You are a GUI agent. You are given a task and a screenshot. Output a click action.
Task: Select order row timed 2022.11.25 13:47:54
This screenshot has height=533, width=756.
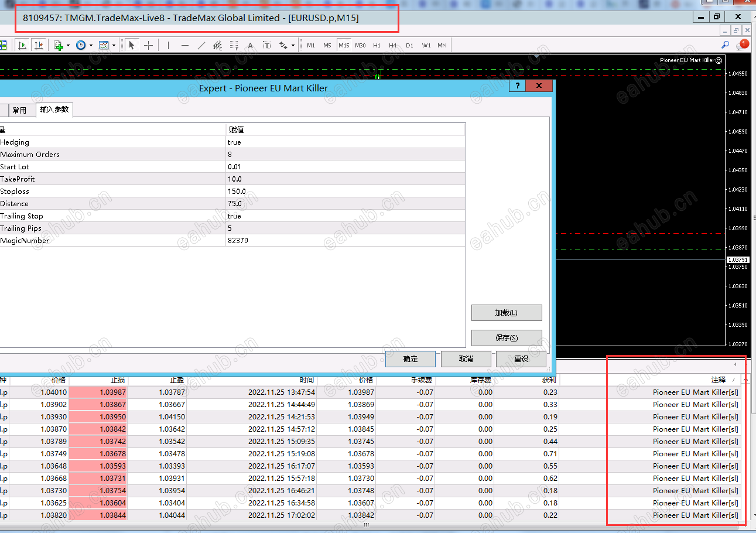click(370, 392)
